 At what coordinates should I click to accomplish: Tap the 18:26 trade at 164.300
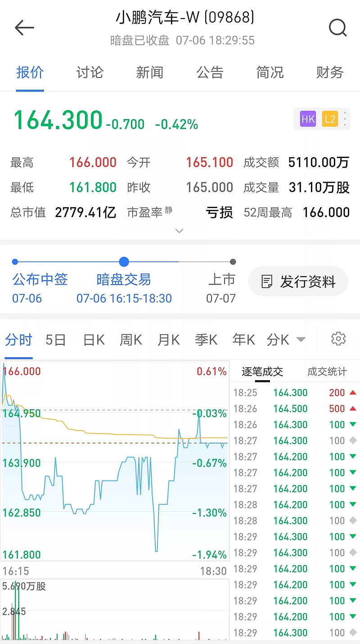[295, 425]
